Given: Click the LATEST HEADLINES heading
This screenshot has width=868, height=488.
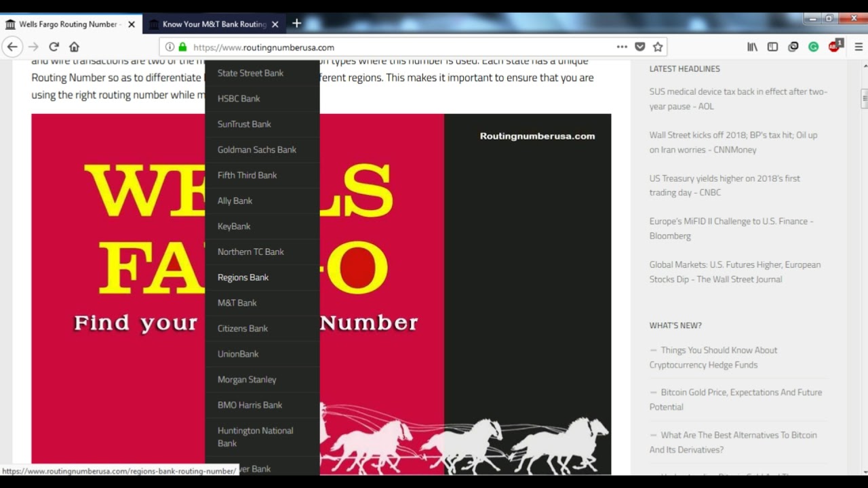Looking at the screenshot, I should pos(684,68).
